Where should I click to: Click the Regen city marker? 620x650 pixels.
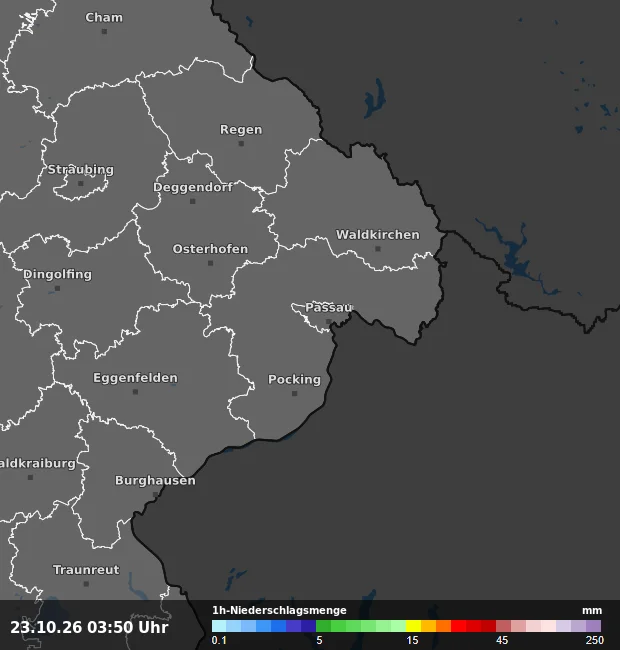click(241, 143)
